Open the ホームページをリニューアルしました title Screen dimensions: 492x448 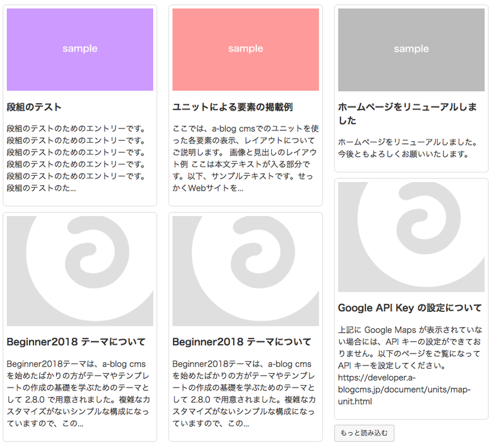coord(407,113)
